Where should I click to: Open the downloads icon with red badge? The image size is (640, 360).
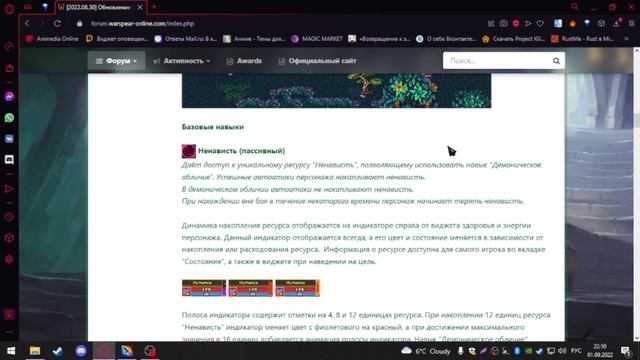617,23
